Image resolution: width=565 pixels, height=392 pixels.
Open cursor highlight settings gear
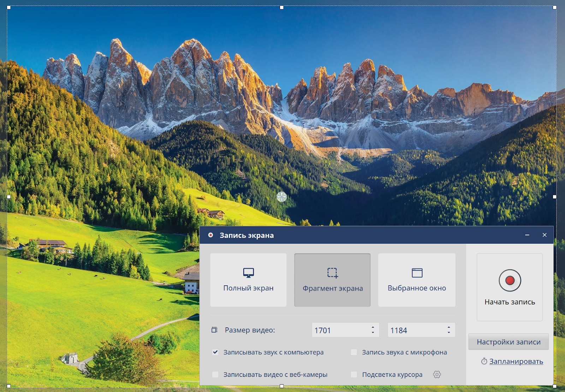point(437,374)
